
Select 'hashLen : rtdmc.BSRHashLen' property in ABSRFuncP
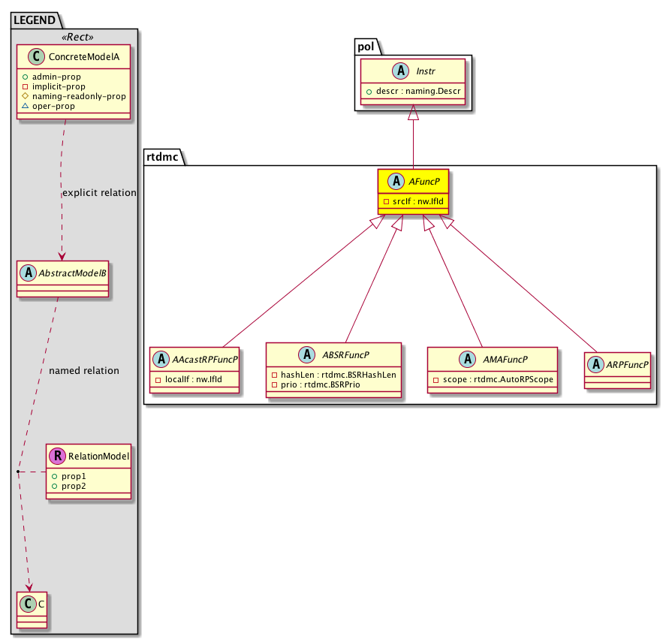click(x=333, y=374)
